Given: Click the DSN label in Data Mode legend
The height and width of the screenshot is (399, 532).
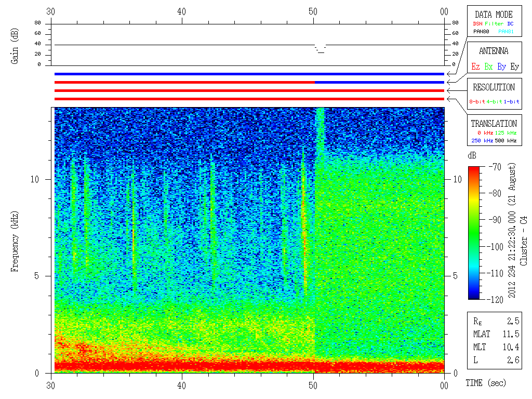Looking at the screenshot, I should pyautogui.click(x=477, y=23).
